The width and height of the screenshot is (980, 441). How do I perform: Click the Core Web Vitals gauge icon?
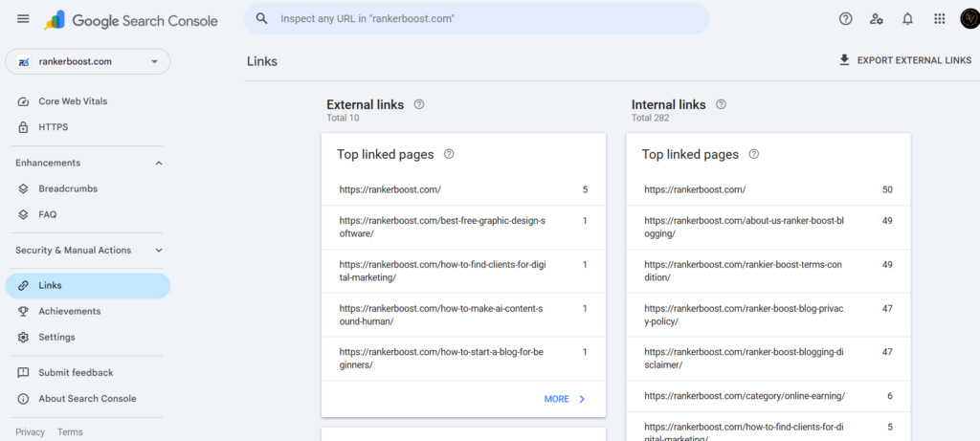click(x=23, y=101)
